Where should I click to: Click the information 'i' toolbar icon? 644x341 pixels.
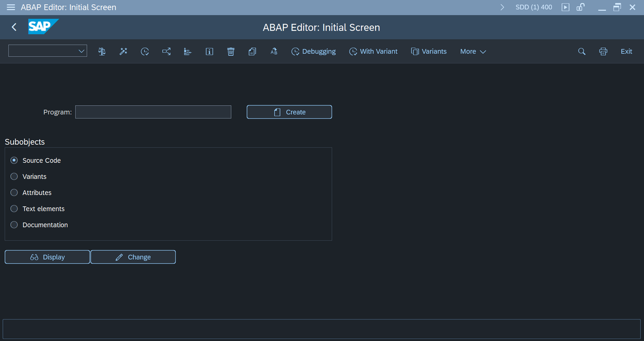(x=209, y=51)
